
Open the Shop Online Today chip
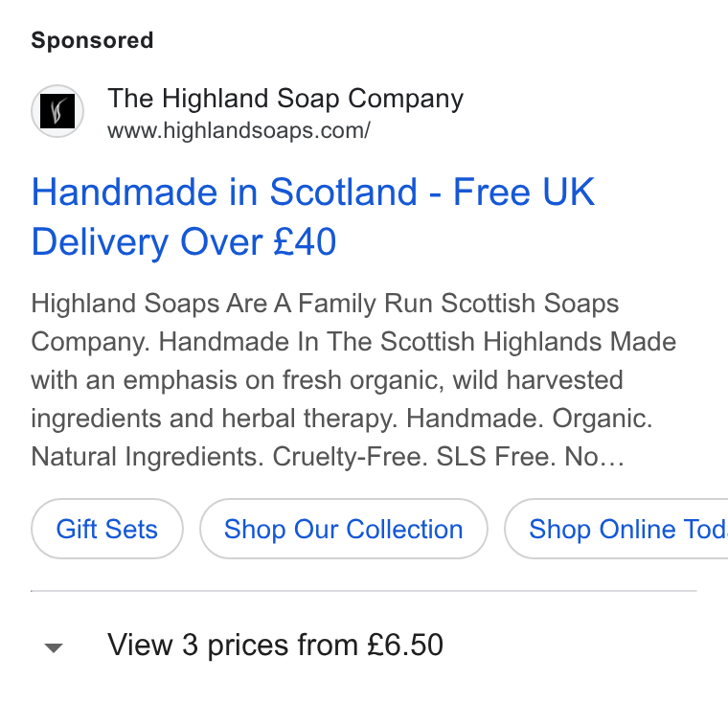617,529
